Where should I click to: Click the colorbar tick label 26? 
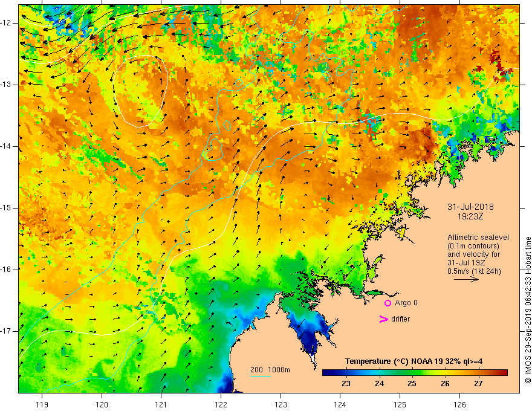445,384
